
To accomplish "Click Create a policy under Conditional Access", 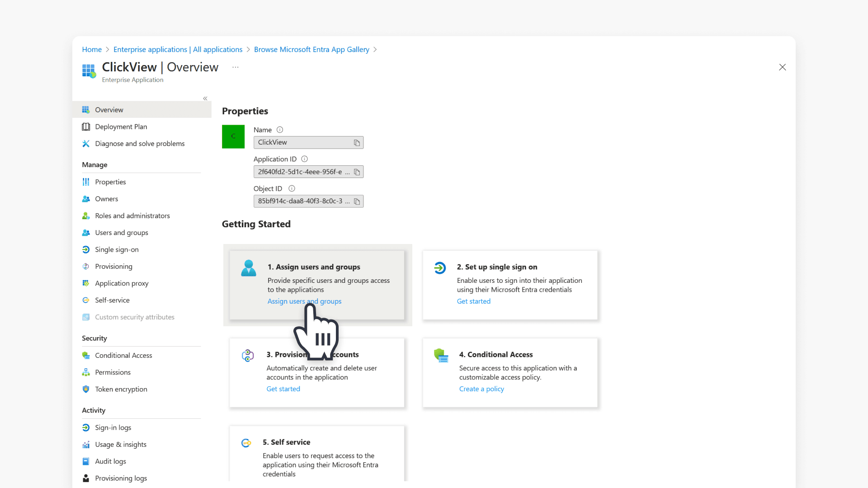I will [481, 389].
